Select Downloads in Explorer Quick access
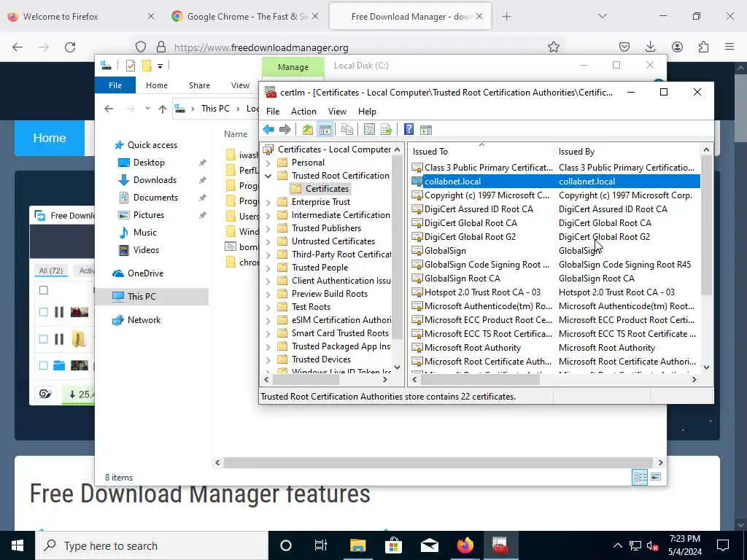 pyautogui.click(x=155, y=180)
